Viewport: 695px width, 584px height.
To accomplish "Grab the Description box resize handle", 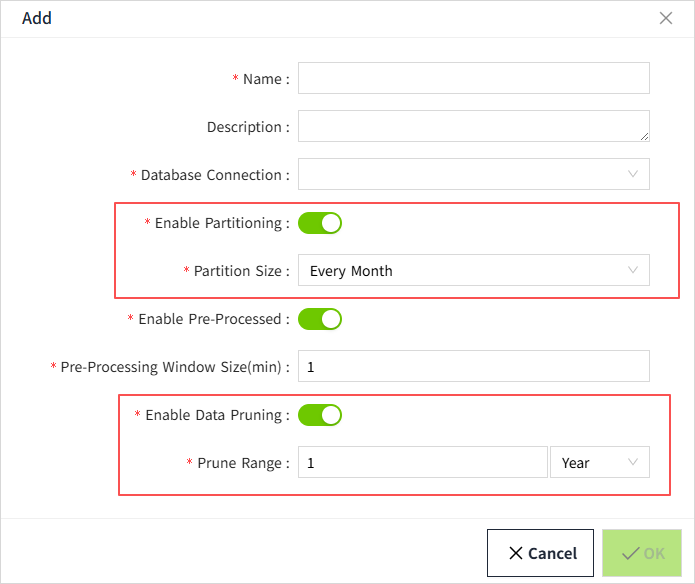I will coord(645,136).
